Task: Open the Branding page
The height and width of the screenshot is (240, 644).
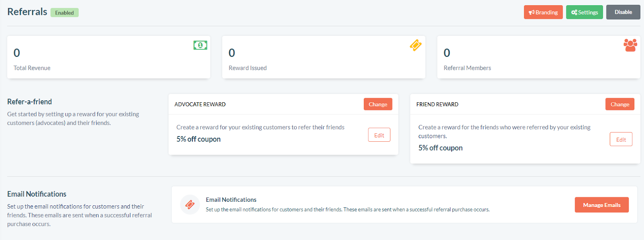Action: pyautogui.click(x=543, y=12)
